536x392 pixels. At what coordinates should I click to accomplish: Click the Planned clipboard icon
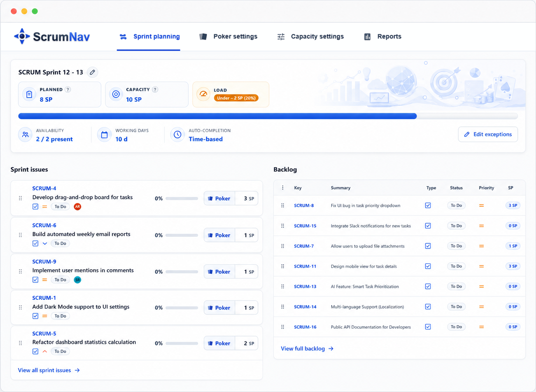click(29, 94)
